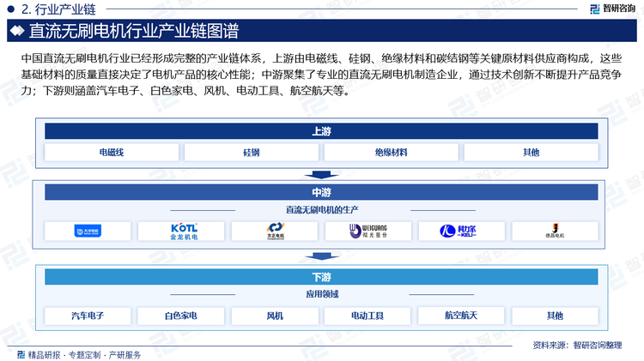
Task: Select the 风机 box
Action: tap(275, 316)
